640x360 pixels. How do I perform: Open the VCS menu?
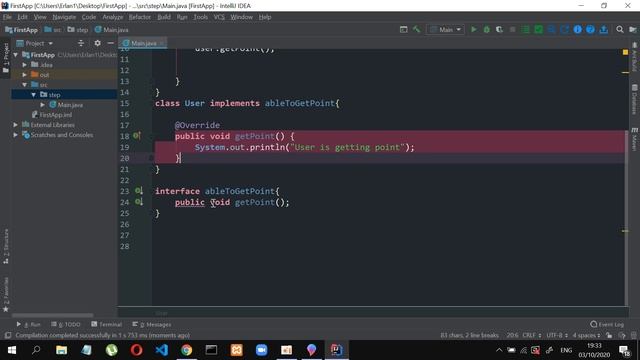pyautogui.click(x=219, y=17)
